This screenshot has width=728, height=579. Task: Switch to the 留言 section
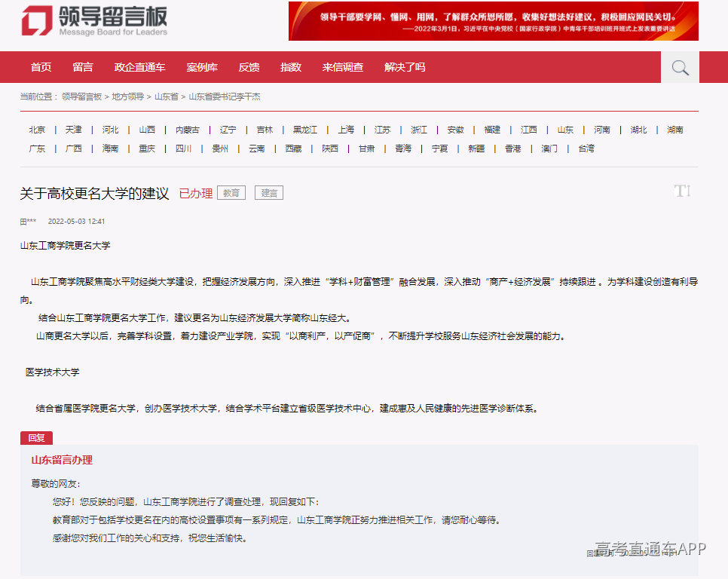click(83, 67)
